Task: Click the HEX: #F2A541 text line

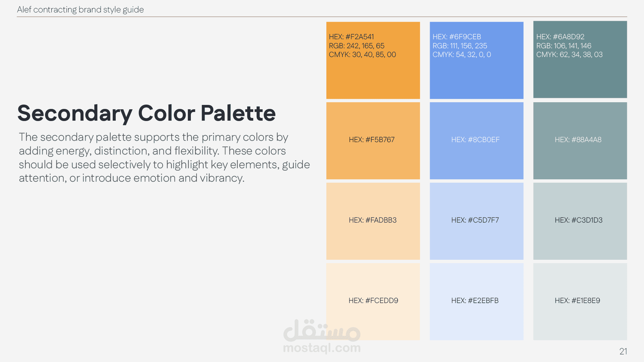Action: [351, 37]
